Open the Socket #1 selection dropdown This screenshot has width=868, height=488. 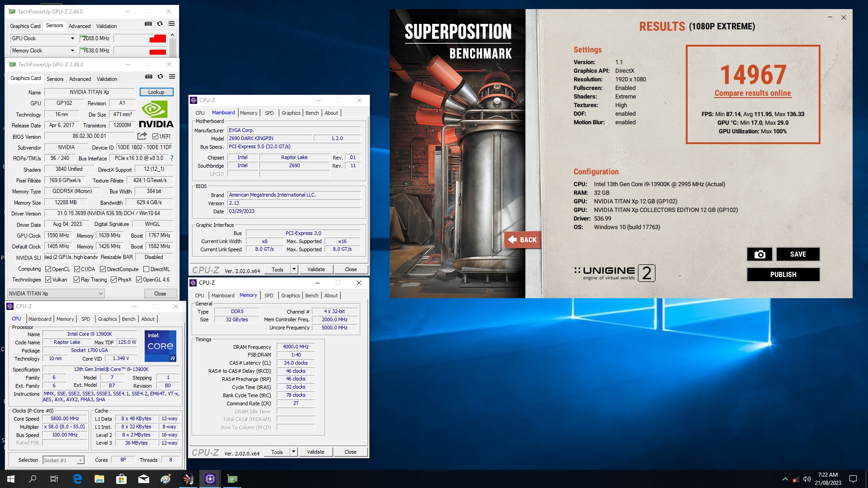[x=64, y=460]
